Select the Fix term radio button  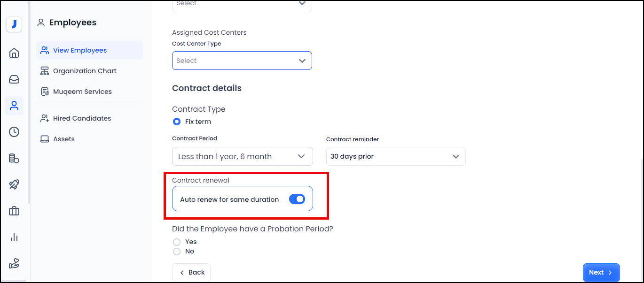tap(177, 122)
